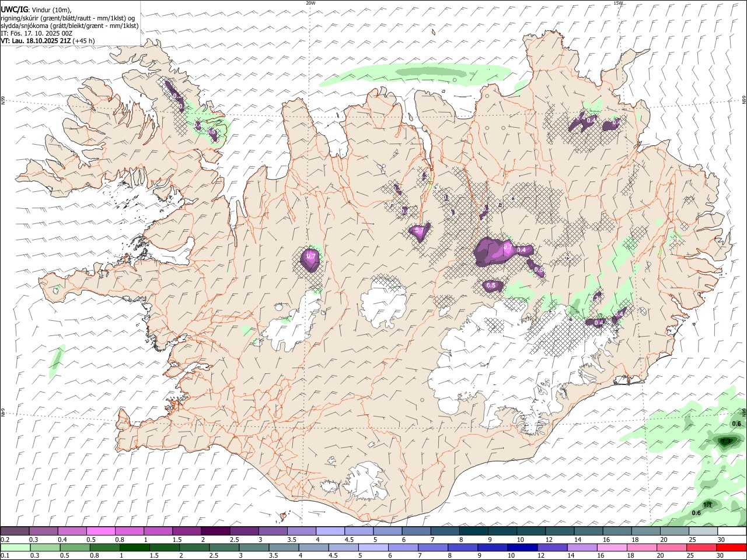Pick the 20 rose-pink swatch in lower legend row
Image resolution: width=747 pixels, height=560 pixels.
672,547
